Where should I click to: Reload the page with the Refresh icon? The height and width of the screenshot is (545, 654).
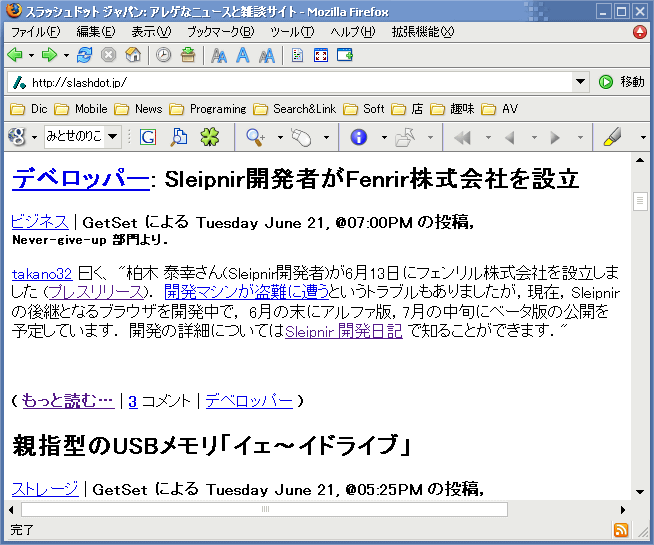pyautogui.click(x=84, y=55)
